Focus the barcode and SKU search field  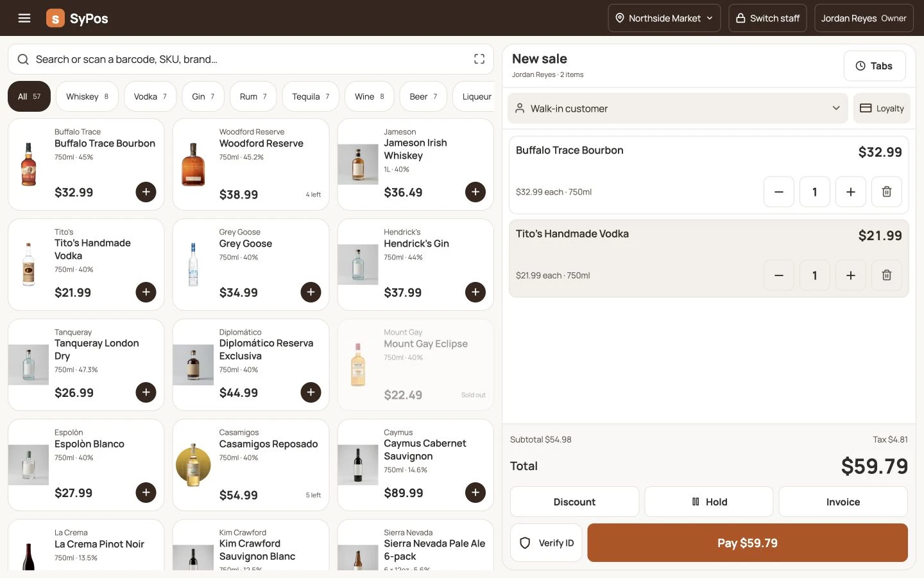pos(251,59)
